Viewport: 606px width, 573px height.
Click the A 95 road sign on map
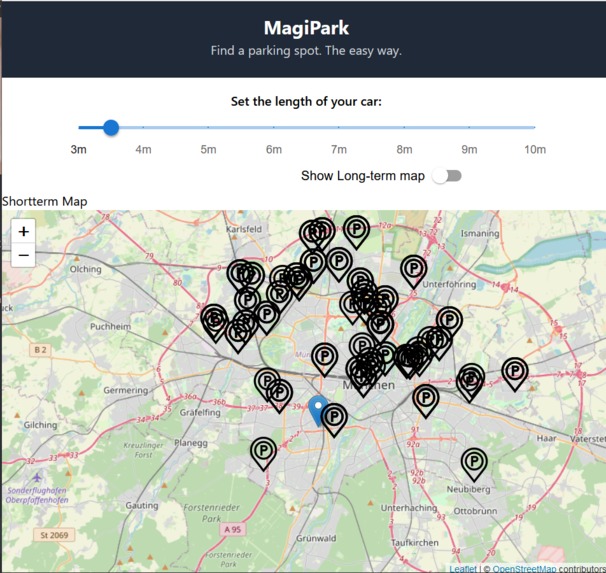tap(233, 529)
